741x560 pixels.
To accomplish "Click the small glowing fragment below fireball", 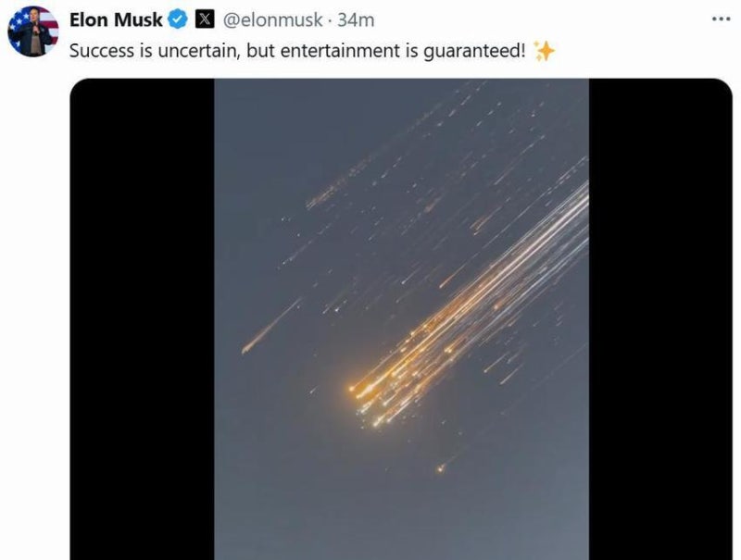I will 441,468.
